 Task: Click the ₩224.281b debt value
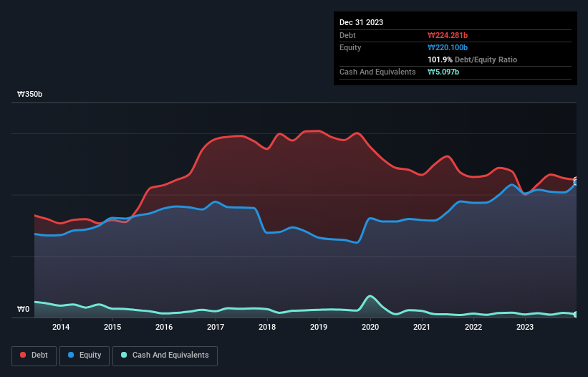448,35
